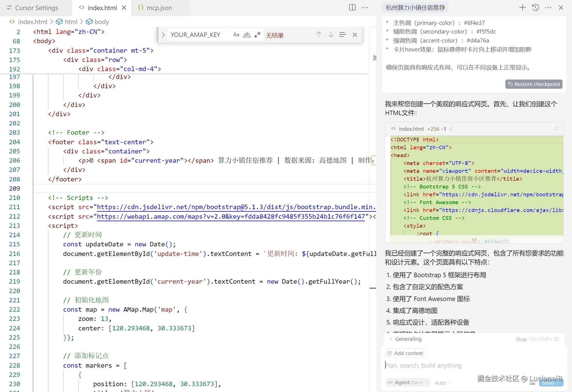572x392 pixels.
Task: Open the editor more actions menu
Action: pyautogui.click(x=365, y=8)
